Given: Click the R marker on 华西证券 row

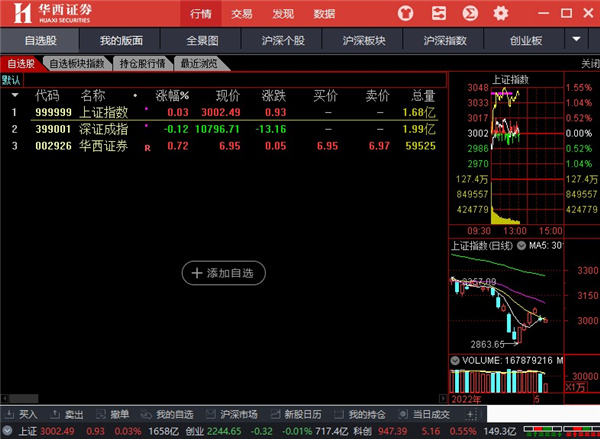Looking at the screenshot, I should tap(147, 148).
